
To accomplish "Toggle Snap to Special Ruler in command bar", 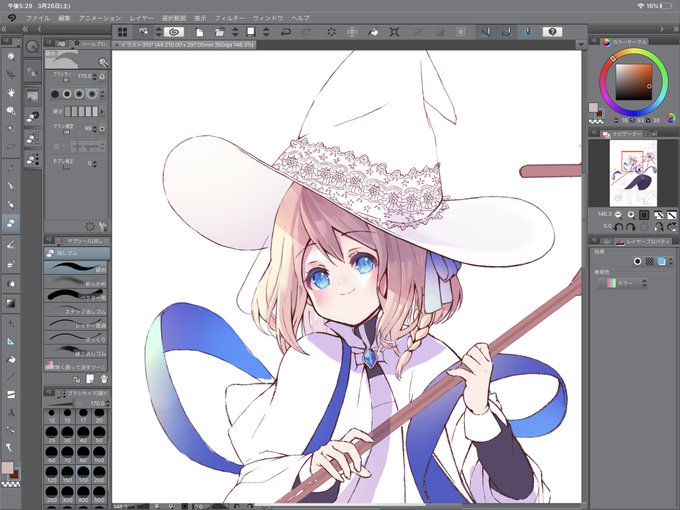I will click(507, 32).
